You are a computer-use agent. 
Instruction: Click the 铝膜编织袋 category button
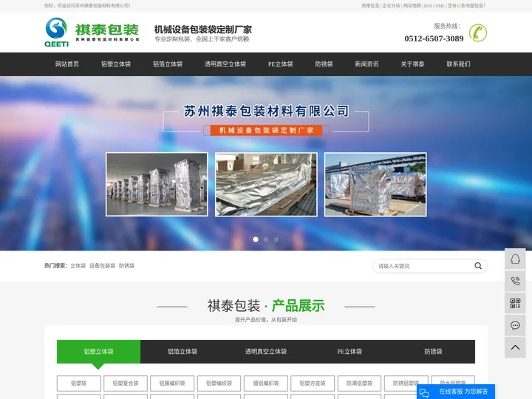point(172,383)
